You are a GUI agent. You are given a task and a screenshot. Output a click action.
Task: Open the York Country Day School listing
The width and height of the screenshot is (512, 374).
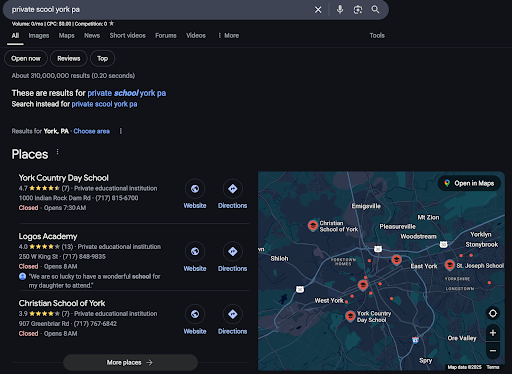click(64, 178)
